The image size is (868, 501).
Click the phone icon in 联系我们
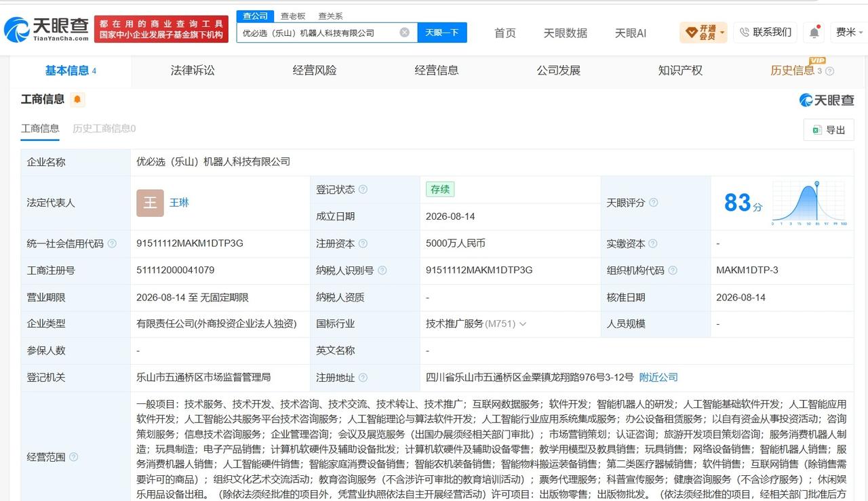(x=745, y=32)
